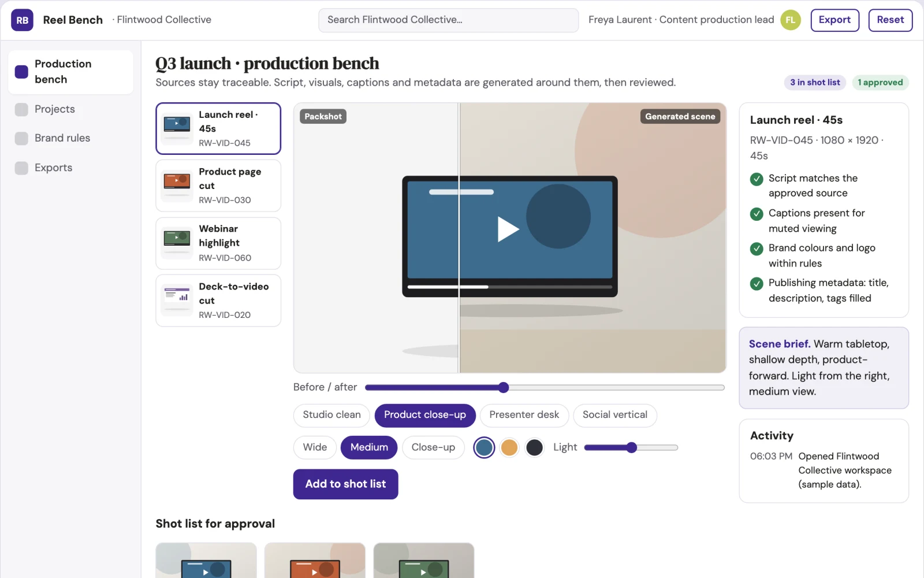Focus the Search Flintwood Collective field
This screenshot has width=924, height=578.
(x=449, y=20)
